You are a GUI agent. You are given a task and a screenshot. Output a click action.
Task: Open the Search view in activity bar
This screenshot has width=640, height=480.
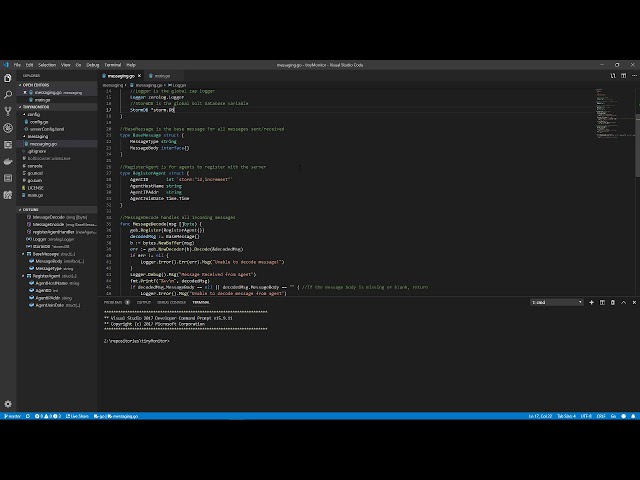click(x=8, y=95)
